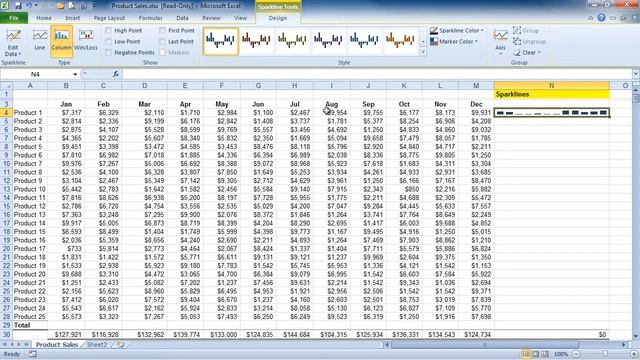The width and height of the screenshot is (640, 360).
Task: Click the Group sparklines icon
Action: pos(517,31)
